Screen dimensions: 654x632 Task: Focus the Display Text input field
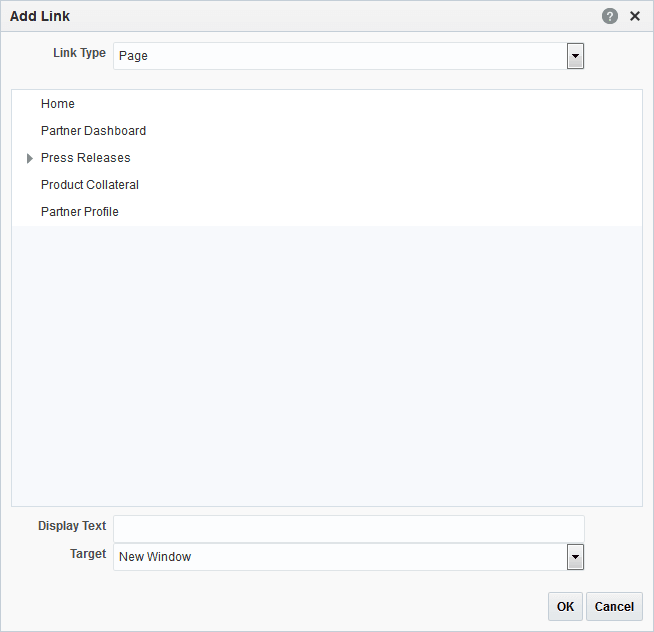348,529
